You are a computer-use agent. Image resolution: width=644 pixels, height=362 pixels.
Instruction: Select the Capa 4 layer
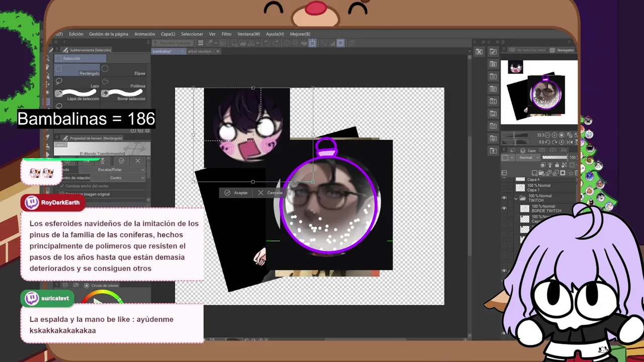click(x=546, y=179)
